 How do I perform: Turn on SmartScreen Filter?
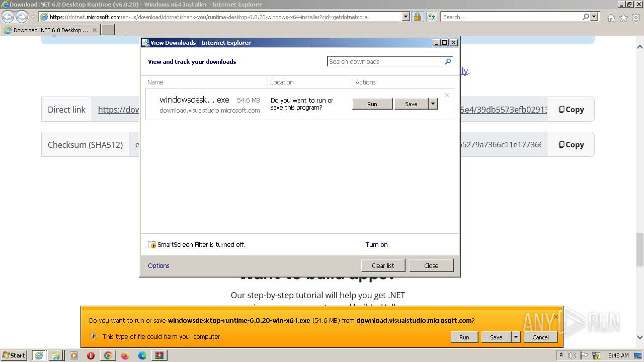point(376,244)
